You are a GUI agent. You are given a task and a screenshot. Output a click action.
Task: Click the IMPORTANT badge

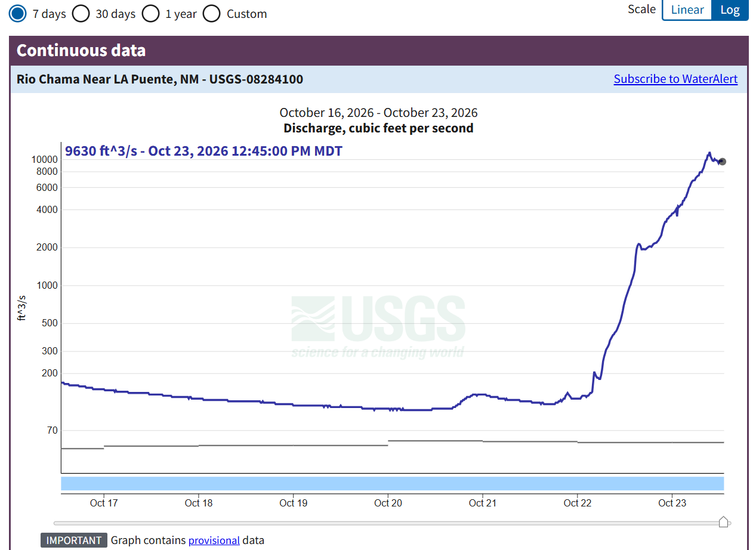pyautogui.click(x=74, y=540)
